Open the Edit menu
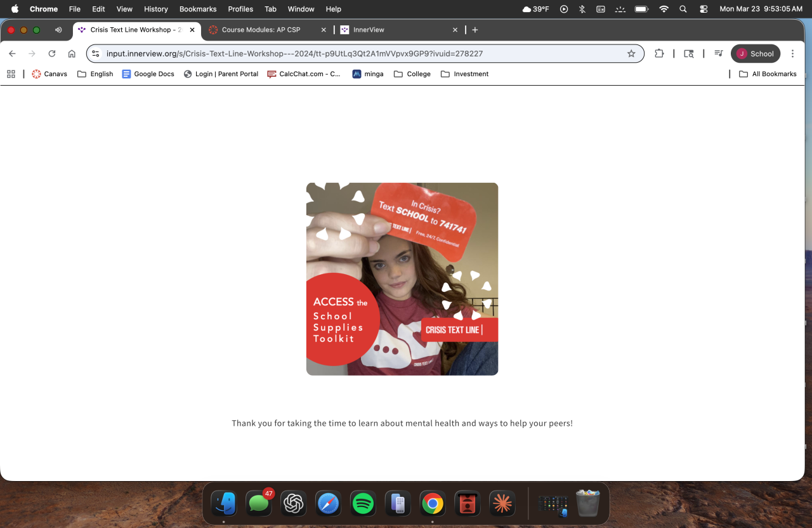The image size is (812, 528). [98, 9]
